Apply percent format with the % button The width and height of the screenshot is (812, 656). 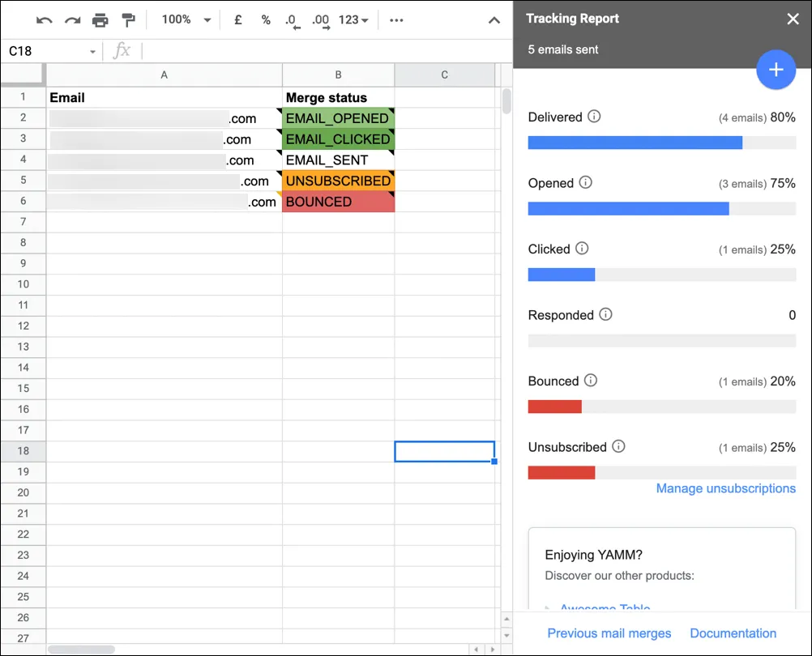266,19
